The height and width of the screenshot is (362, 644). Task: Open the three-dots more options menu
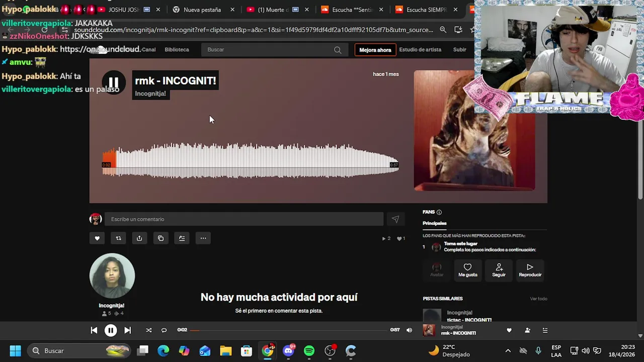203,238
